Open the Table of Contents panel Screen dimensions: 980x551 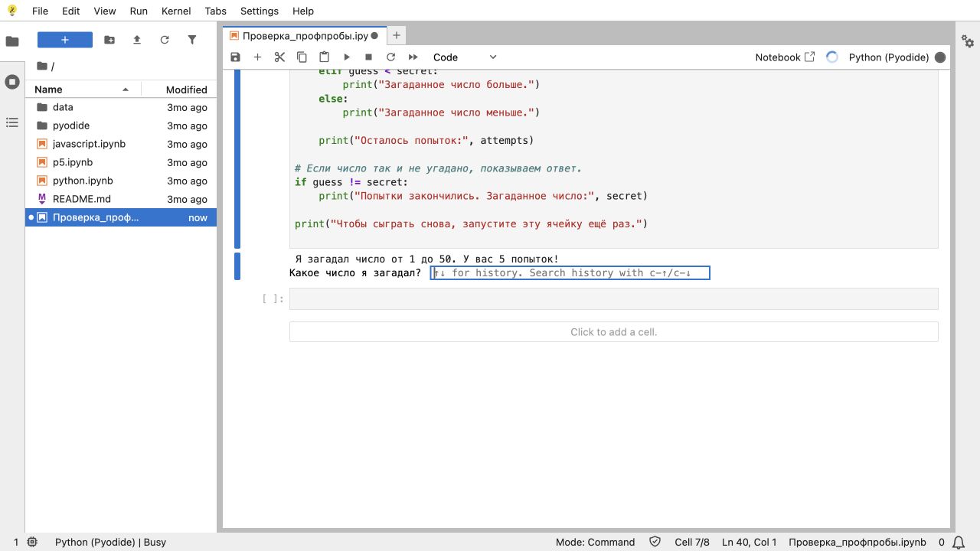click(x=12, y=122)
